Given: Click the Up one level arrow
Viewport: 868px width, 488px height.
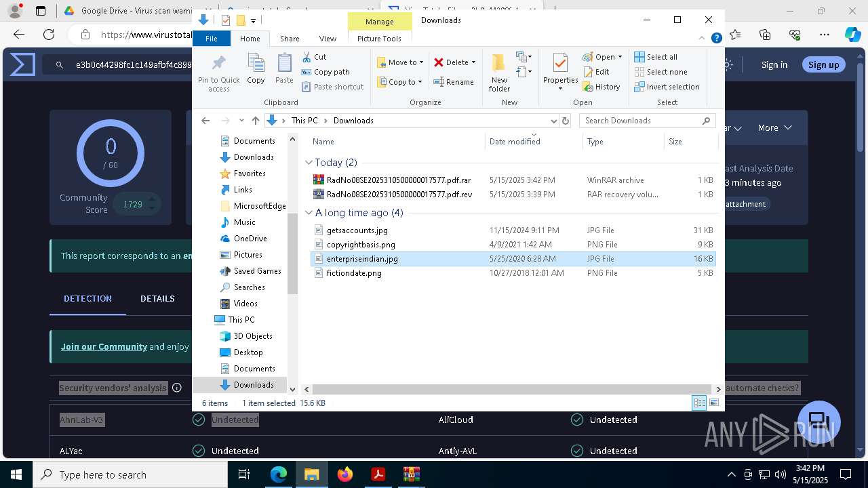Looking at the screenshot, I should pos(256,121).
